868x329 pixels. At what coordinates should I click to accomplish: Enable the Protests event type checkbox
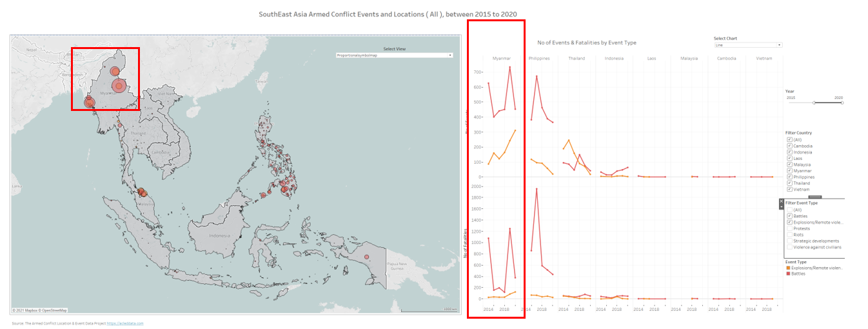(x=789, y=228)
